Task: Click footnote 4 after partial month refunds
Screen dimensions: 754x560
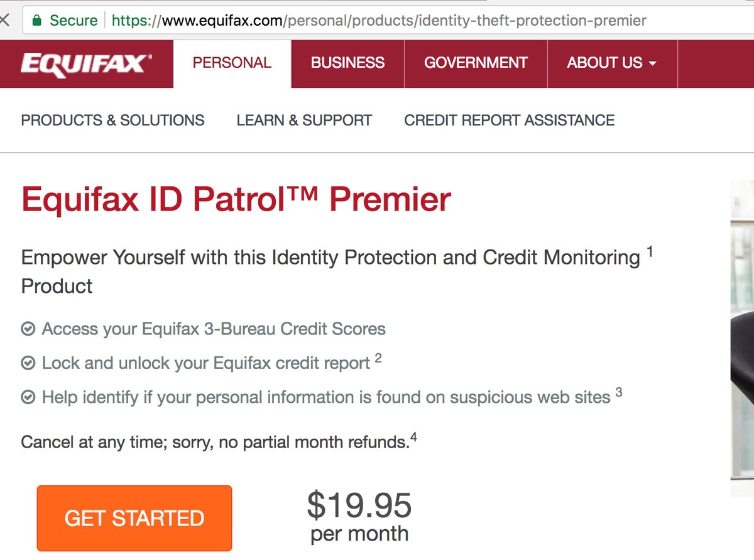Action: tap(413, 436)
